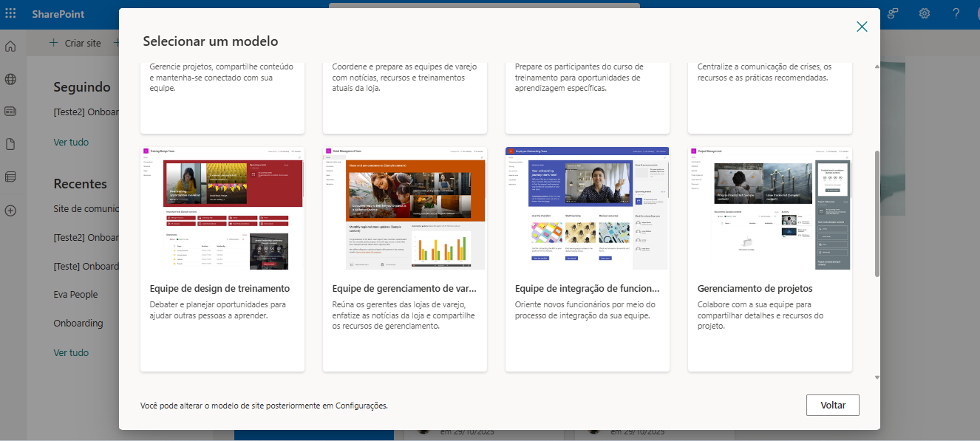
Task: Click the Voltar button
Action: [832, 405]
